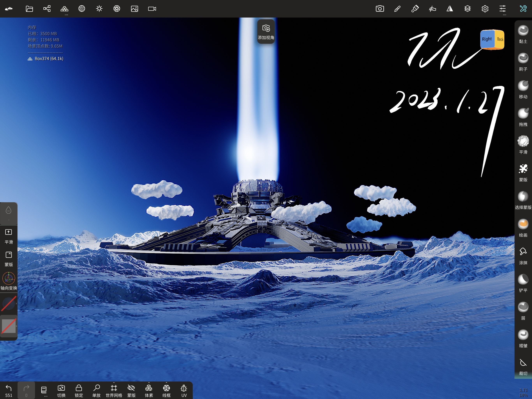Open the 绘画 paint tool
532x399 pixels.
523,224
